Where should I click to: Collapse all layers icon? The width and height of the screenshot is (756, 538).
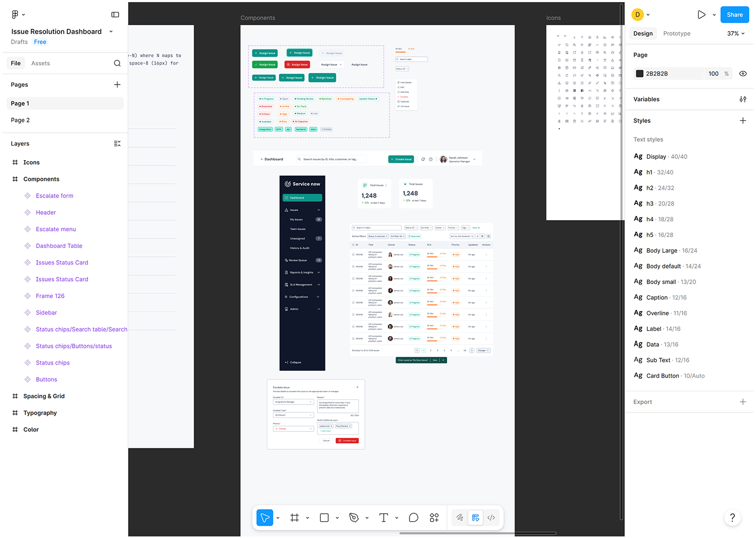(x=117, y=143)
